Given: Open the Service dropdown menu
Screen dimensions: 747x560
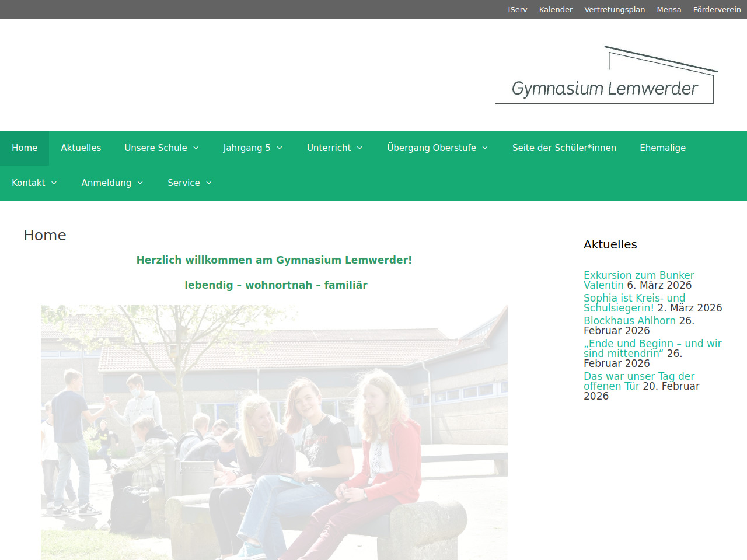Looking at the screenshot, I should (x=190, y=183).
